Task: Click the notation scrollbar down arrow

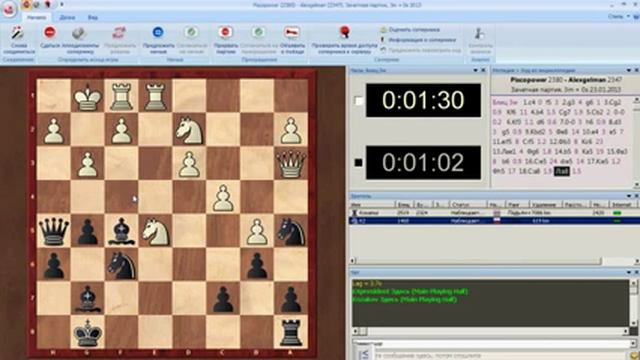Action: 636,184
